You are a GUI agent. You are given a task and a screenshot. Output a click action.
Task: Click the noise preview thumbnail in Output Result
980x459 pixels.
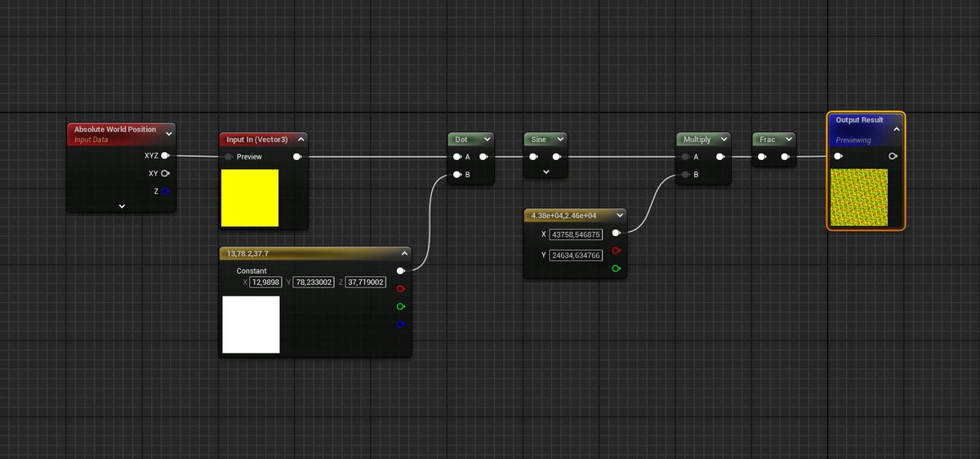(x=859, y=198)
